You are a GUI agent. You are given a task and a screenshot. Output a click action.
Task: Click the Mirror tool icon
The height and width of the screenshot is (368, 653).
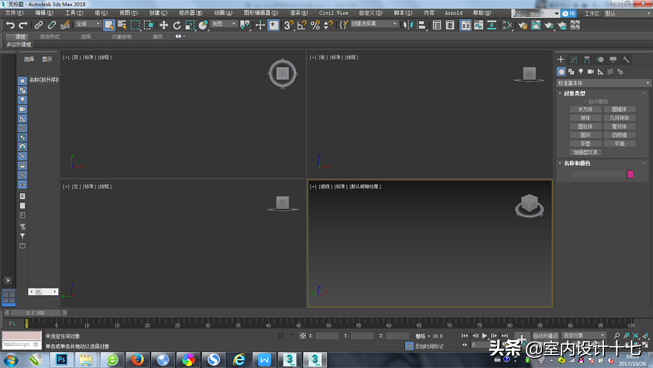click(408, 25)
